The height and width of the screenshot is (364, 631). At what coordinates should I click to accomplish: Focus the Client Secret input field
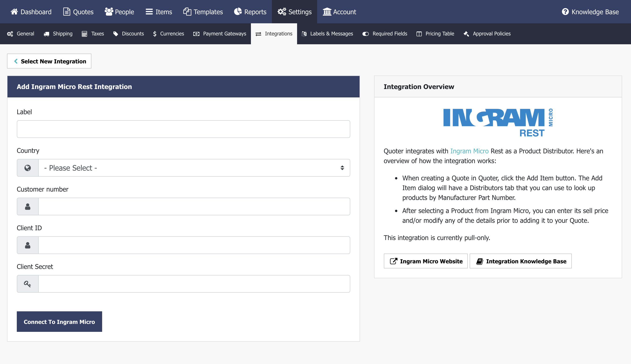(194, 284)
